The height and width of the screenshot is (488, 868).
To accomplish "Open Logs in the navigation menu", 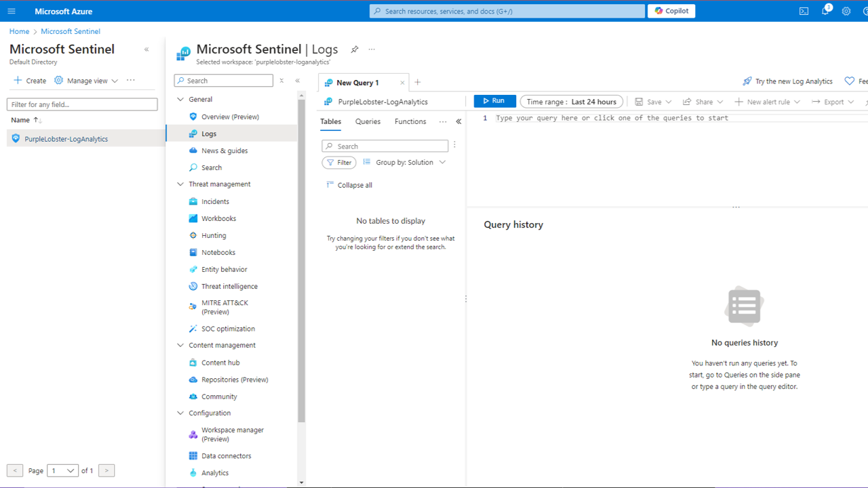I will pos(231,134).
